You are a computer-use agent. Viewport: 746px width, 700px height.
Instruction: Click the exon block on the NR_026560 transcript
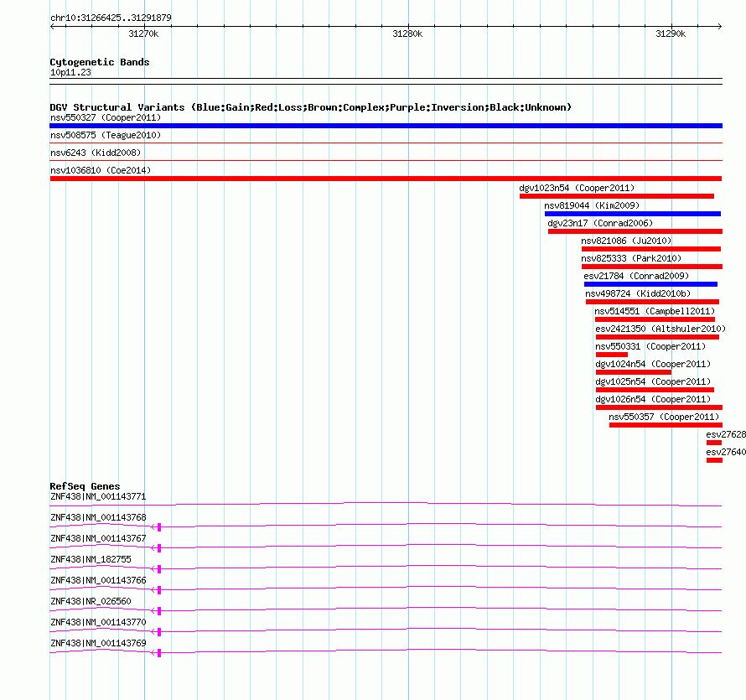click(159, 611)
